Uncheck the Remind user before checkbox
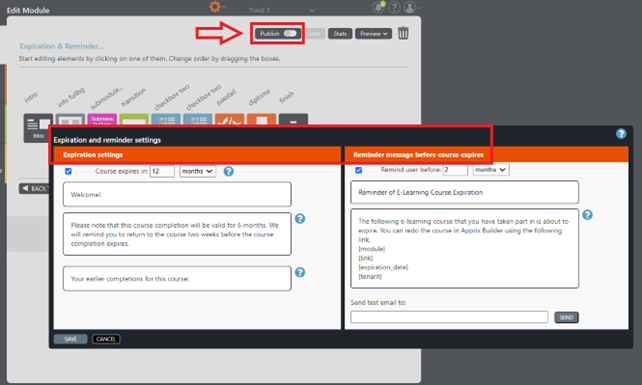Screen dimensions: 642x385 point(359,170)
